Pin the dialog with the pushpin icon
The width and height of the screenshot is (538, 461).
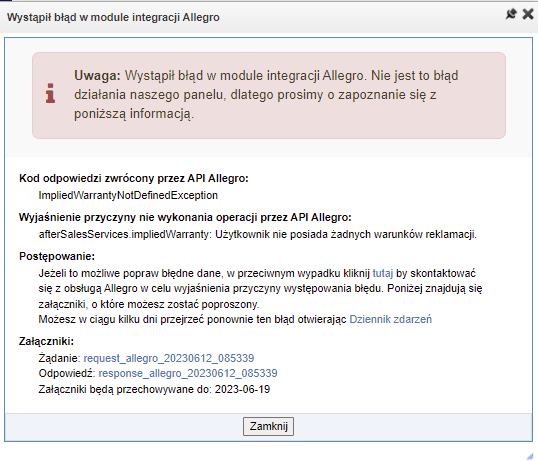coord(511,14)
